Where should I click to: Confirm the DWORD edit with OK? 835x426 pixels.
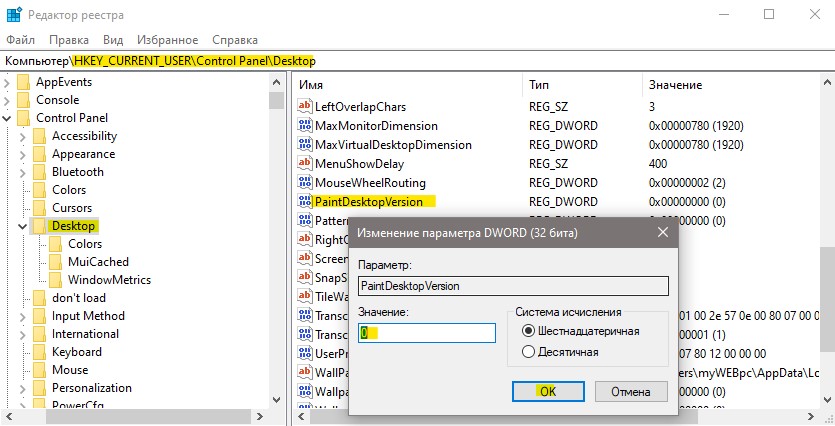click(x=548, y=391)
